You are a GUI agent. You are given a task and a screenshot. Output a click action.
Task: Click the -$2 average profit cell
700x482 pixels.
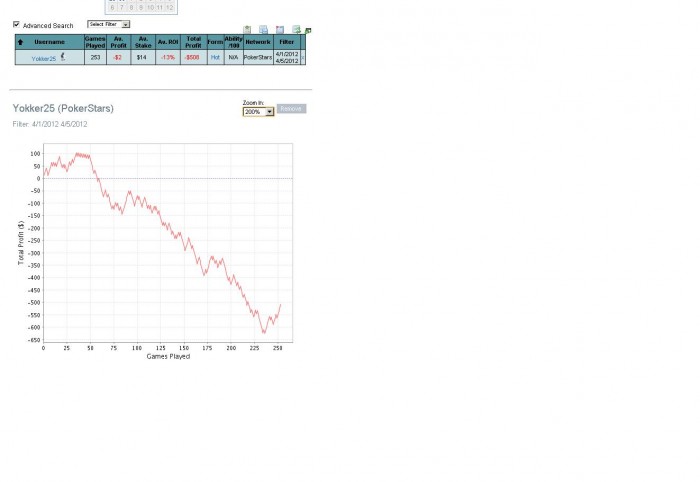[118, 57]
